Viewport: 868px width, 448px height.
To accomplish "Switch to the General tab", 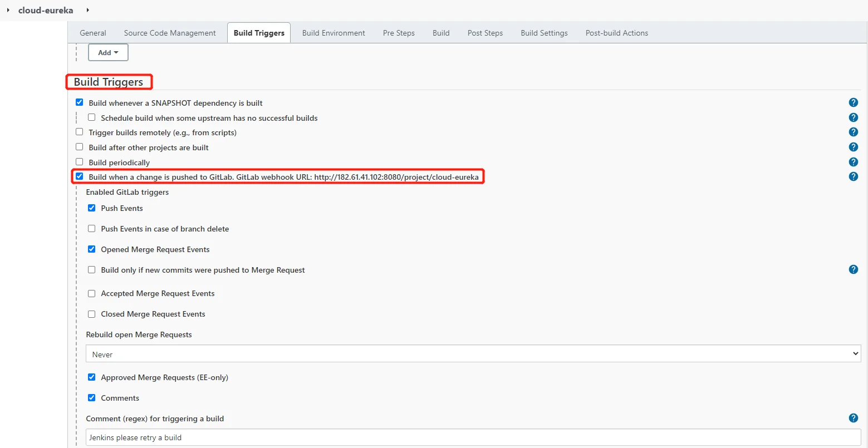I will click(93, 33).
